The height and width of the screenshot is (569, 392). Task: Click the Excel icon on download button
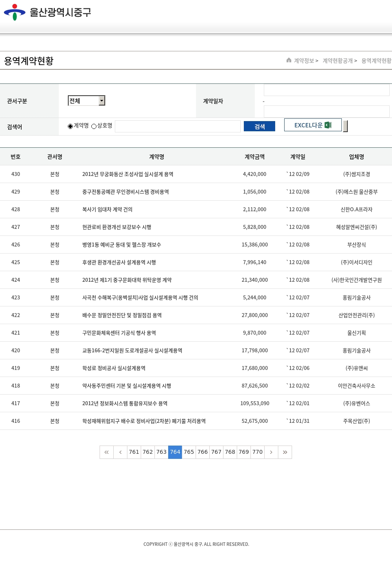click(x=328, y=125)
